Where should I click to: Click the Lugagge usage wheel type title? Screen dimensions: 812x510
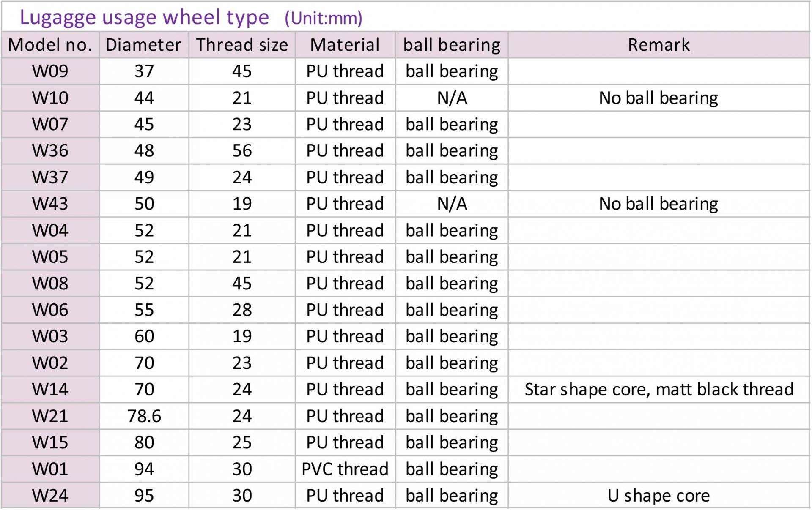144,17
